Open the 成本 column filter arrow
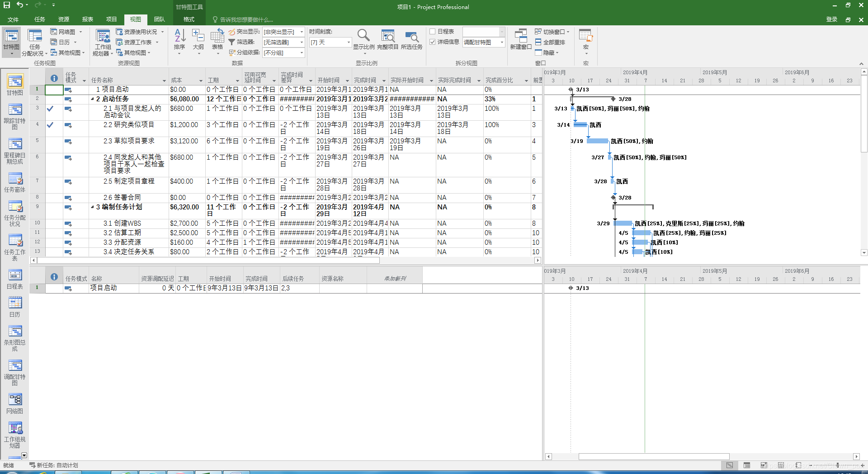Screen dimensions: 868x474 click(201, 81)
